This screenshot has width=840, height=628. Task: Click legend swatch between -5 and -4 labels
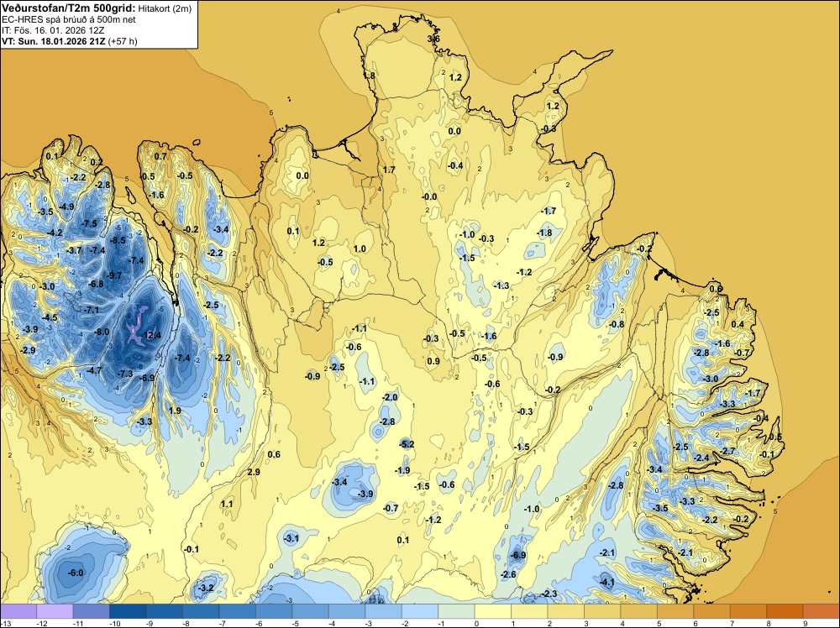[x=310, y=611]
